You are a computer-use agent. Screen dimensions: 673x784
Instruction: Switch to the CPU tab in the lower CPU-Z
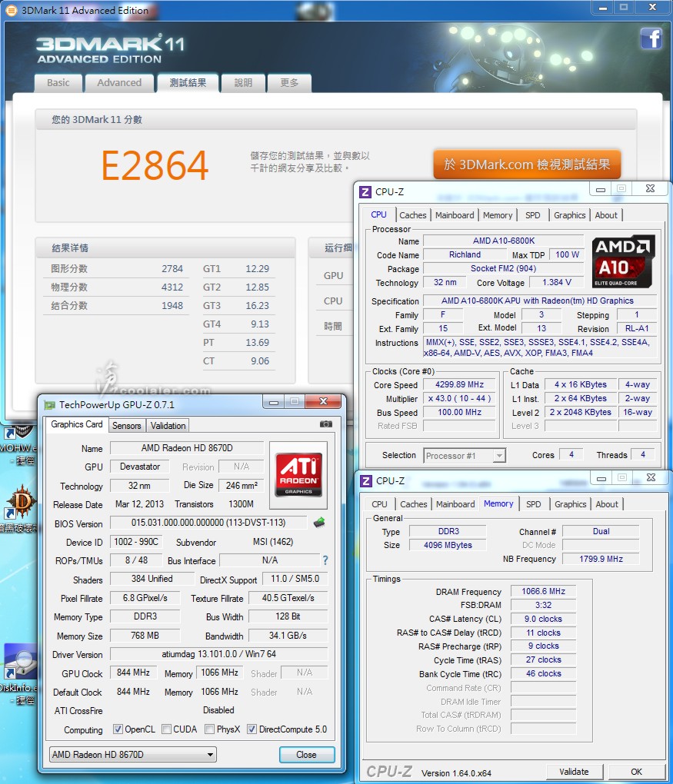(379, 504)
